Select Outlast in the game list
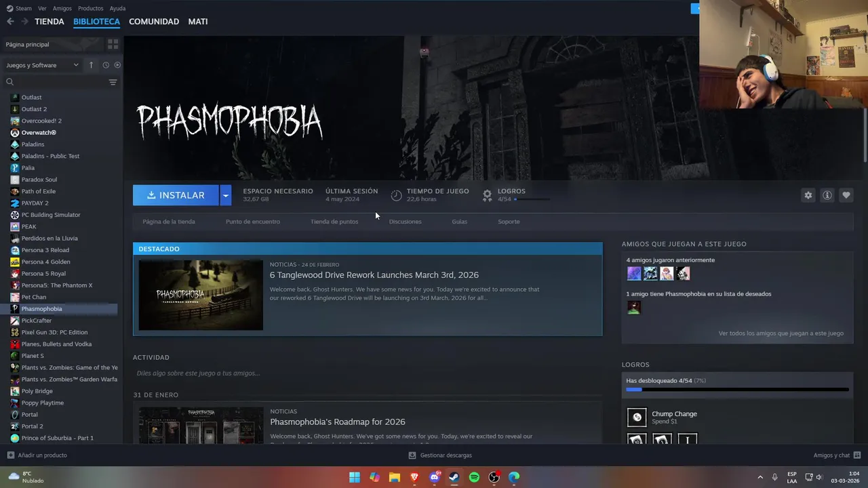868x488 pixels. tap(31, 97)
